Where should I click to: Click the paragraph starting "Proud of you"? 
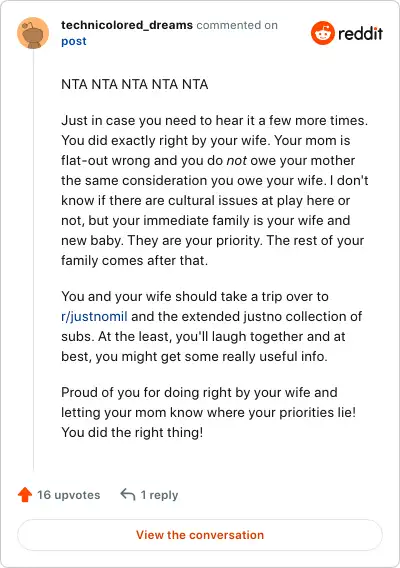209,412
